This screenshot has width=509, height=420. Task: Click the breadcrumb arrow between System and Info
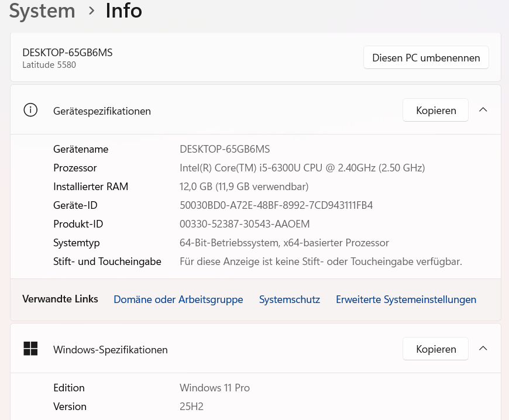pyautogui.click(x=91, y=11)
